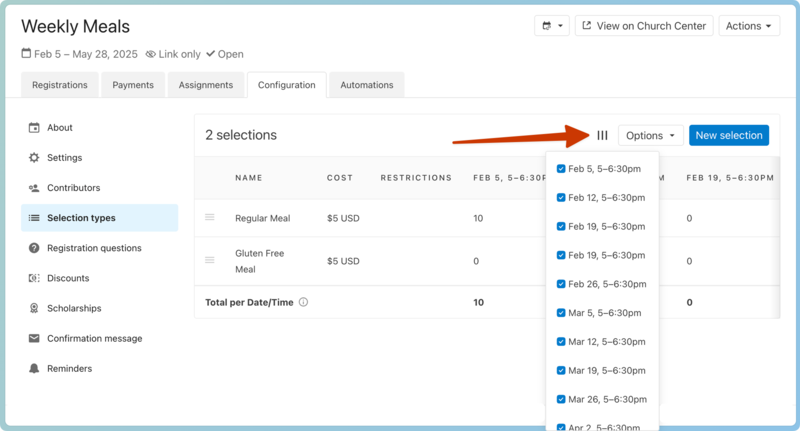This screenshot has width=800, height=431.
Task: Click the New selection button
Action: click(x=729, y=135)
